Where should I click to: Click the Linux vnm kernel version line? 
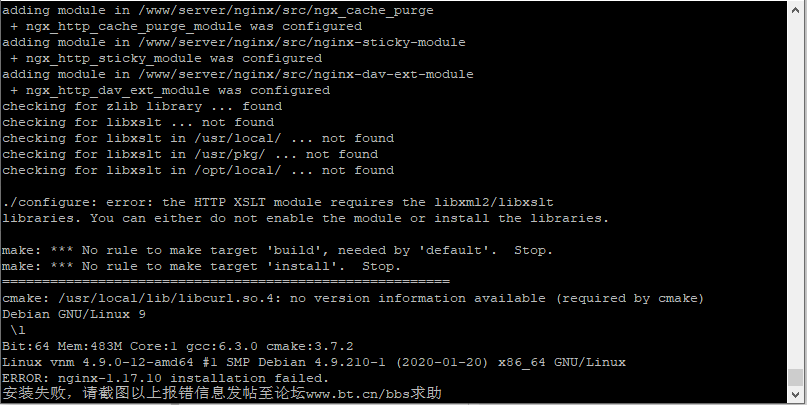(x=314, y=362)
